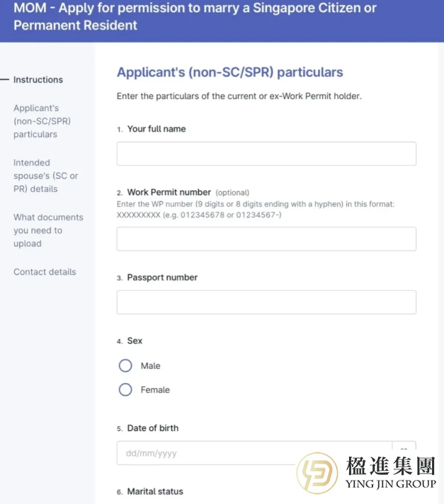Switch to Contact details section
This screenshot has width=444, height=504.
(x=45, y=272)
